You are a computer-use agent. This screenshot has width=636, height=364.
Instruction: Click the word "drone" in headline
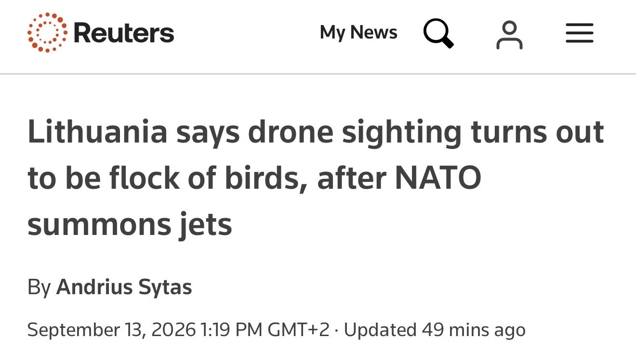(291, 132)
